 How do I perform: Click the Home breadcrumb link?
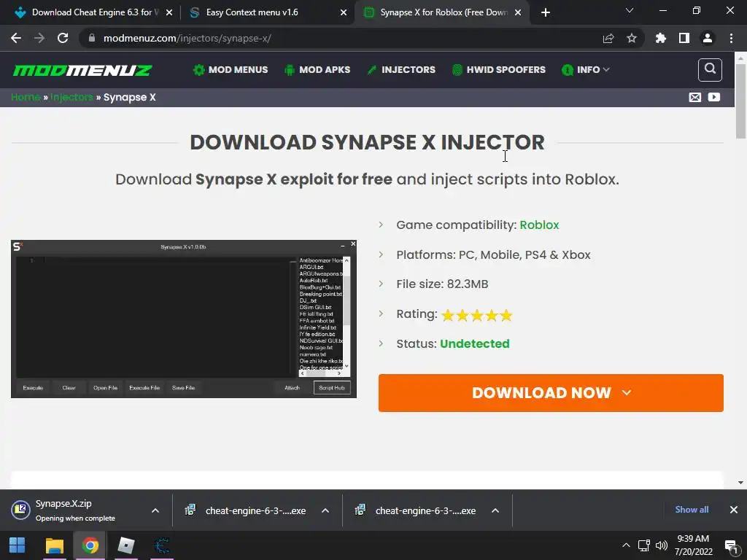pos(26,97)
